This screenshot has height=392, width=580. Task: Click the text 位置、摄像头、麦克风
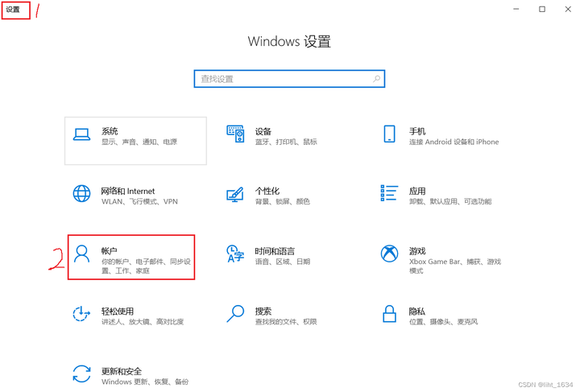pos(443,322)
